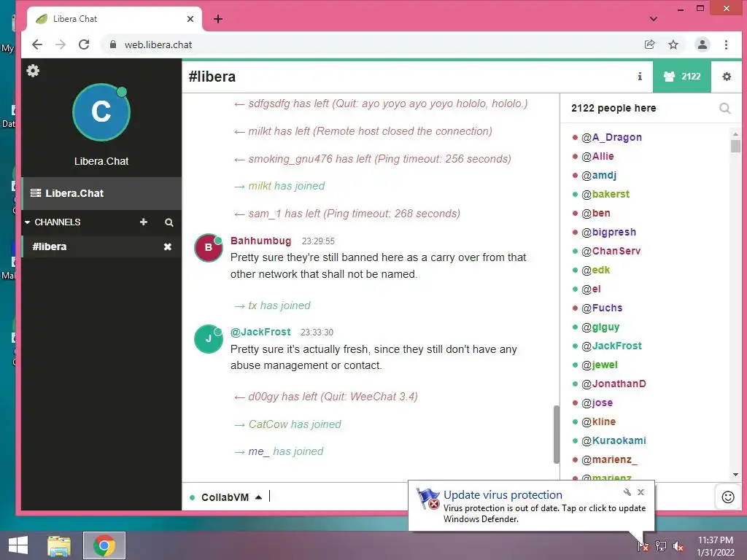Share this page via the share icon
747x560 pixels.
[x=650, y=44]
